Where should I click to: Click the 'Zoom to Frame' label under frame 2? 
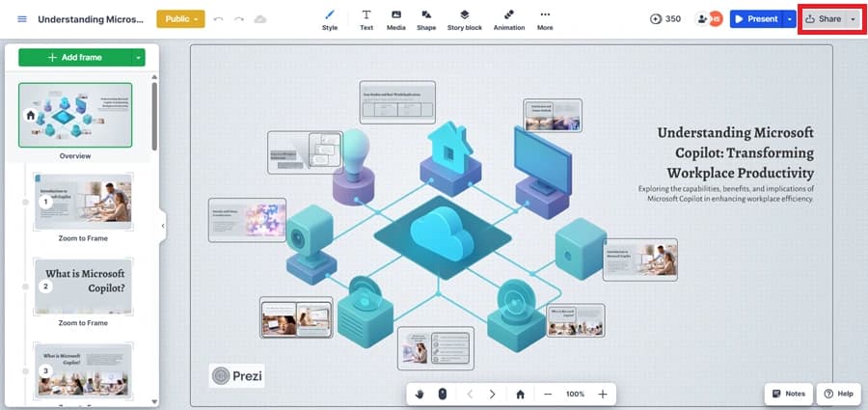[x=83, y=322]
